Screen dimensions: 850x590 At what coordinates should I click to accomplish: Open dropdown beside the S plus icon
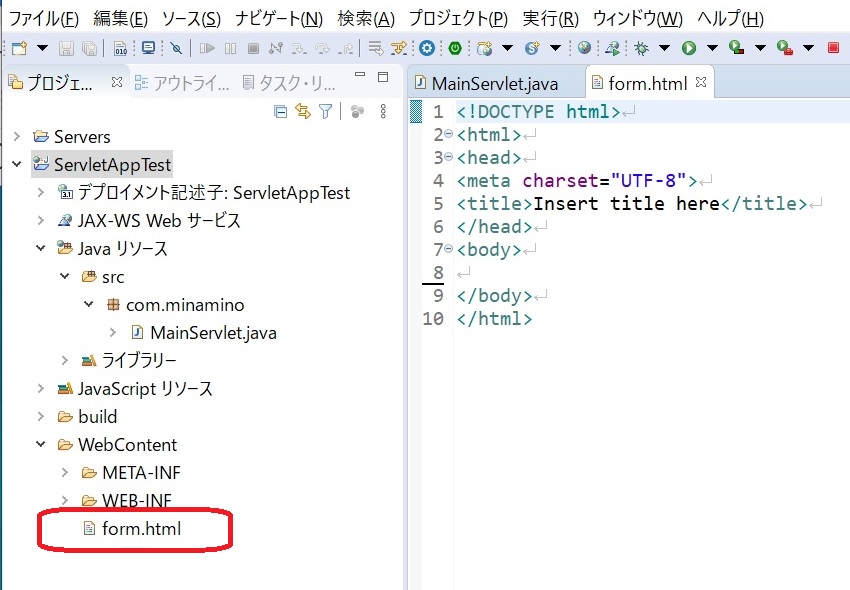(555, 48)
